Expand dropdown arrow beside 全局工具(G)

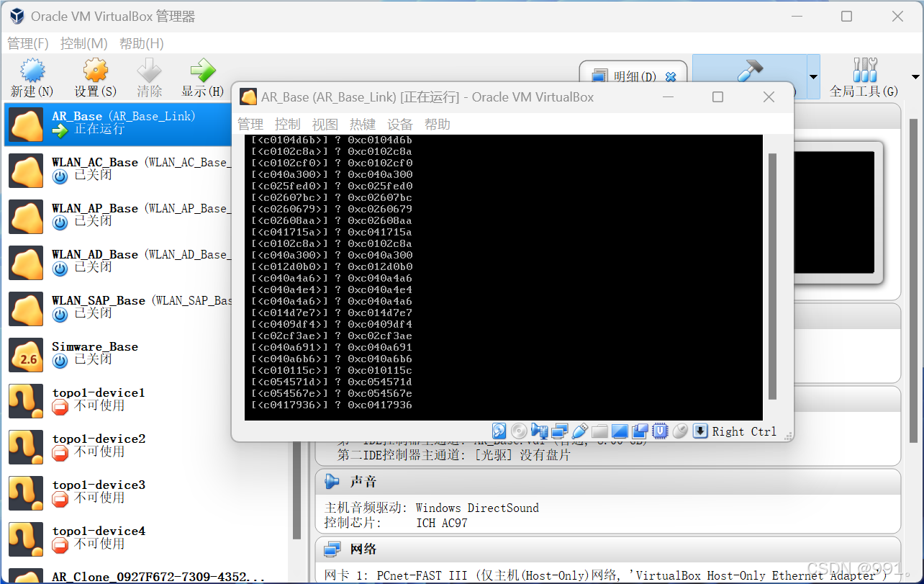click(915, 77)
